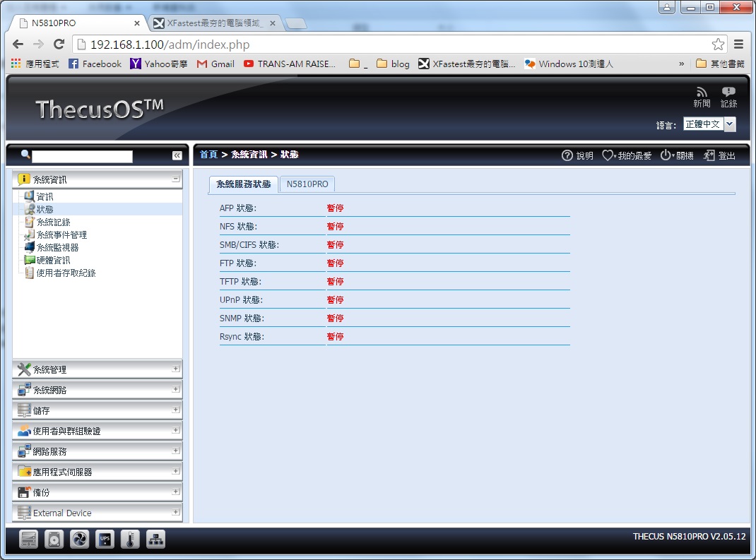
Task: Open 硬體資訊 in the sidebar tree
Action: pyautogui.click(x=53, y=261)
